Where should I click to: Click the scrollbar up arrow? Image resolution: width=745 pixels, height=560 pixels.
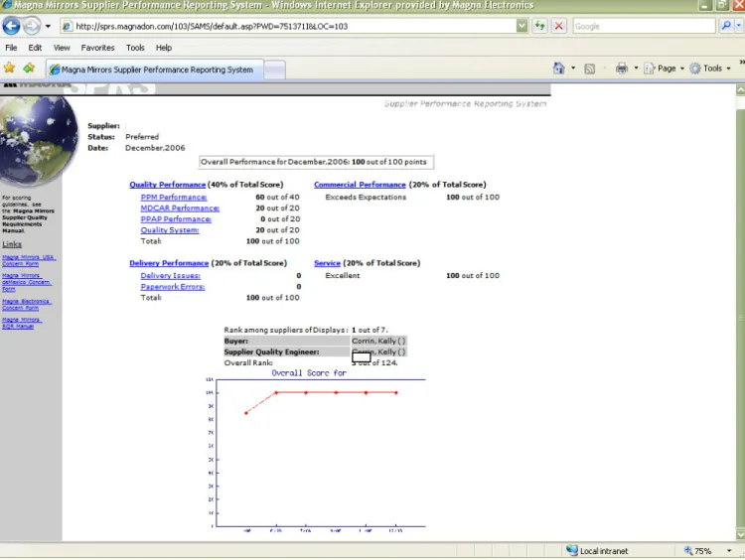coord(740,89)
